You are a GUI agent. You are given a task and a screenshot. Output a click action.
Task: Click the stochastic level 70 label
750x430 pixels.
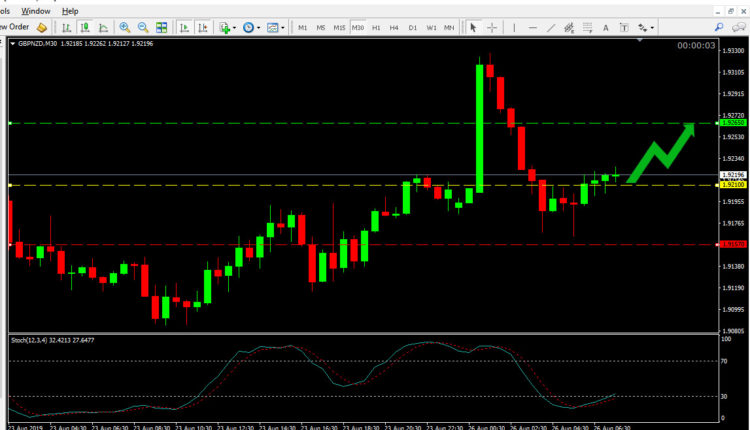pos(724,361)
